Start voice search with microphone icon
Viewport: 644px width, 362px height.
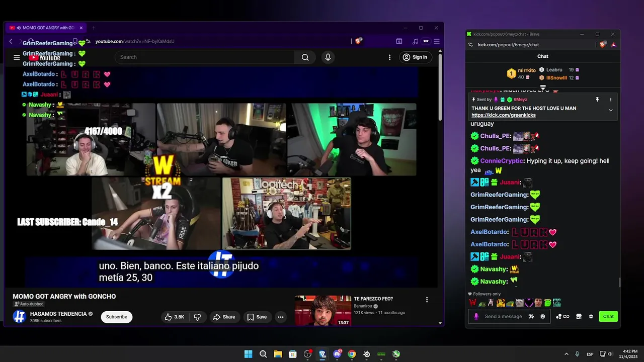click(328, 57)
